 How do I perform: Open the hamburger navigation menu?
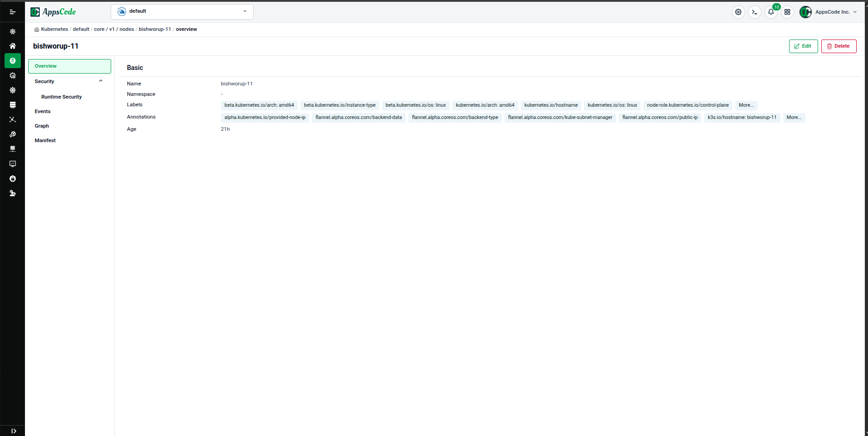[x=13, y=12]
